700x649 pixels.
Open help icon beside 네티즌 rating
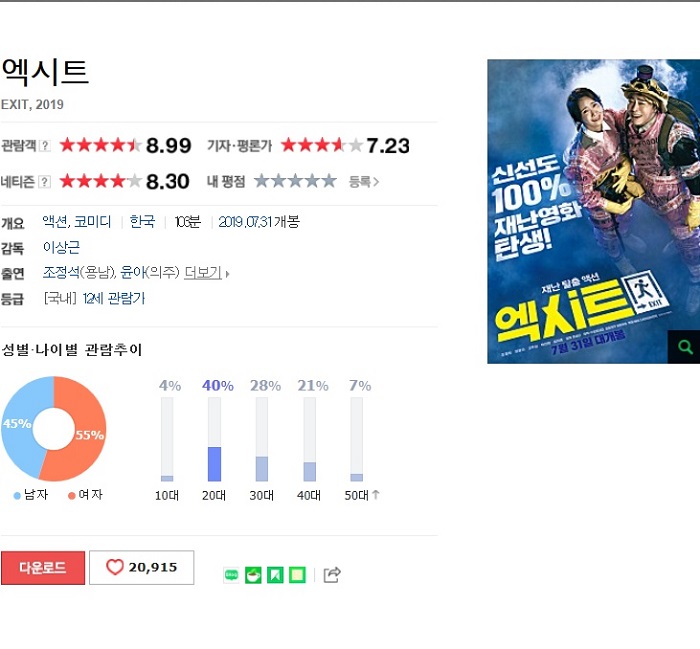(x=44, y=182)
